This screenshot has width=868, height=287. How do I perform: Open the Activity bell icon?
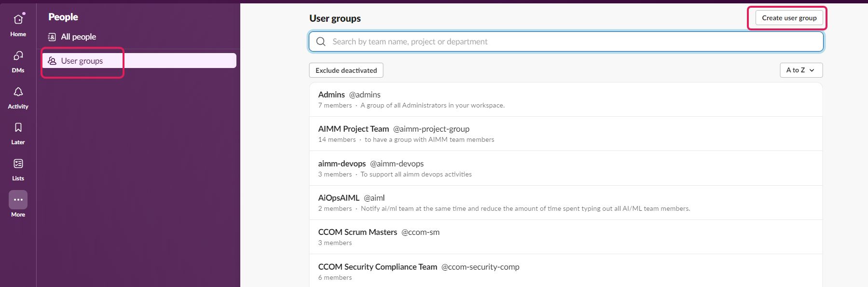click(x=18, y=92)
